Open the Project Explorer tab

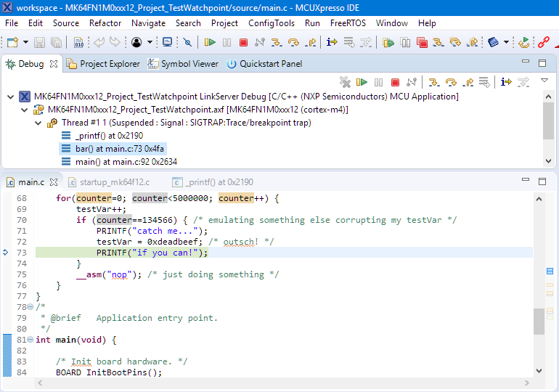tap(109, 64)
